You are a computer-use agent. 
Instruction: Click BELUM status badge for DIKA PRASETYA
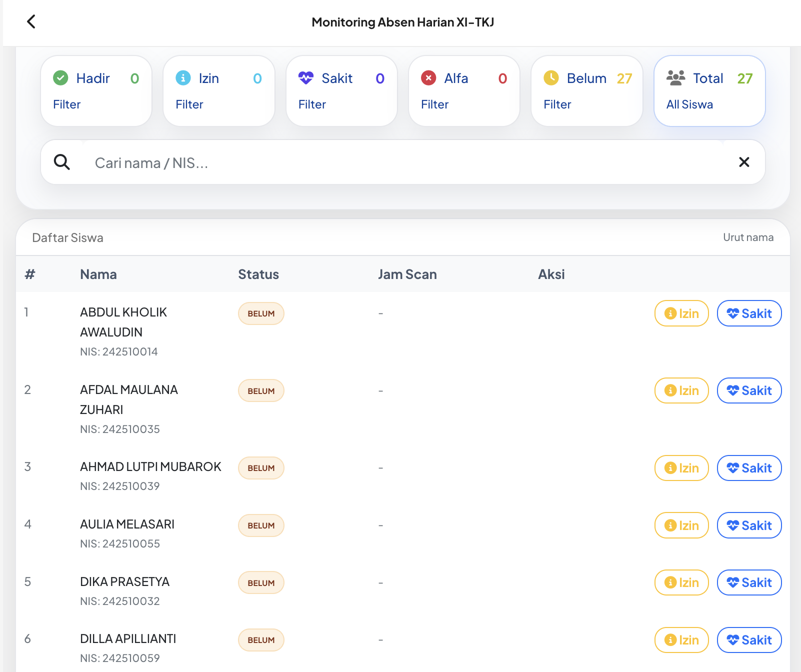(x=261, y=583)
